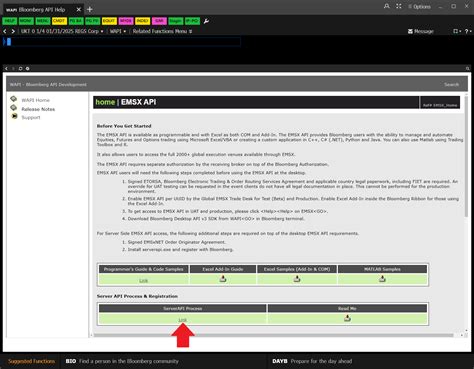
Task: Open BIO find a person function
Action: coord(122,361)
